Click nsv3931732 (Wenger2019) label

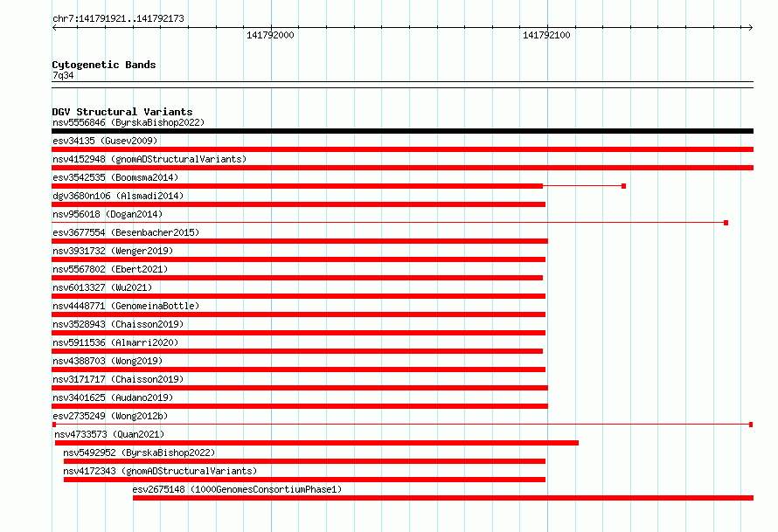[x=113, y=251]
